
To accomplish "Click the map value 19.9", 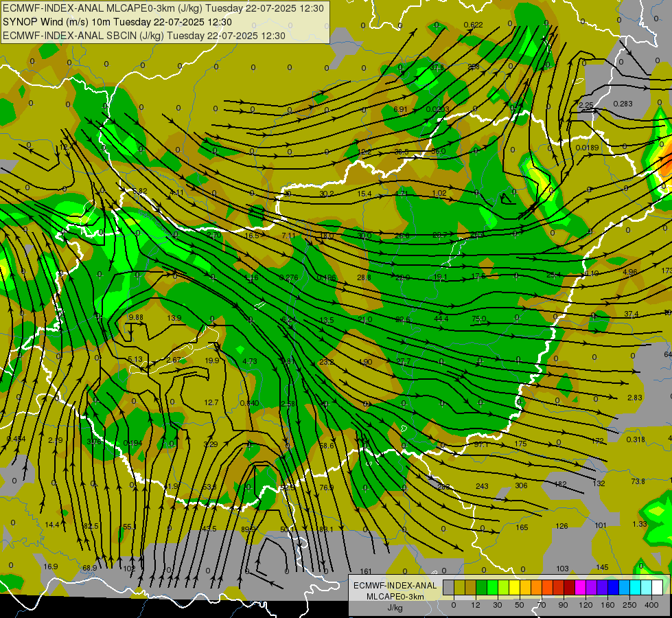I will click(x=212, y=360).
